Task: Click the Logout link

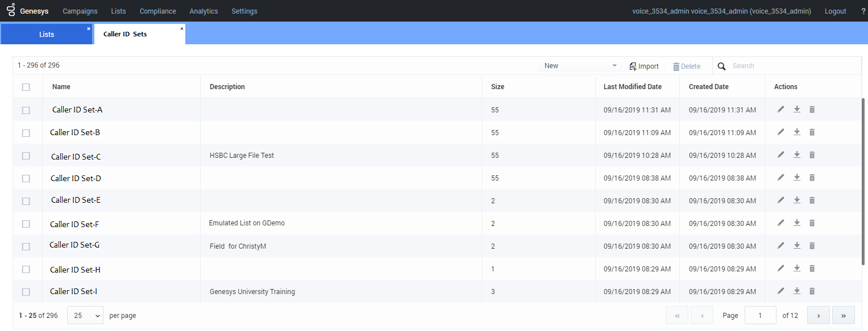Action: tap(835, 11)
